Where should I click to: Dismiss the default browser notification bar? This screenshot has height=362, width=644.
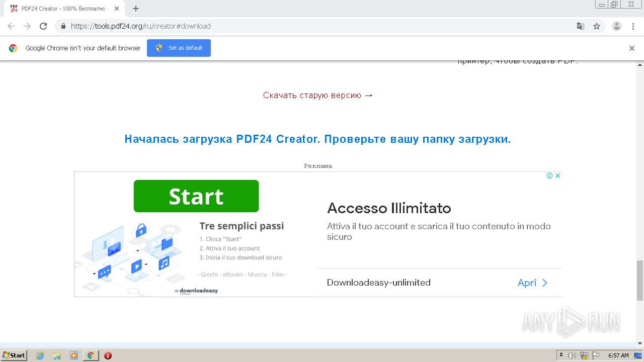point(632,48)
